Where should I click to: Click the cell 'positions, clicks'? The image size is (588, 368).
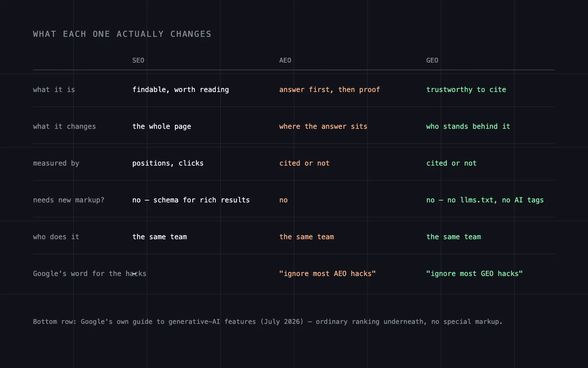tap(168, 163)
